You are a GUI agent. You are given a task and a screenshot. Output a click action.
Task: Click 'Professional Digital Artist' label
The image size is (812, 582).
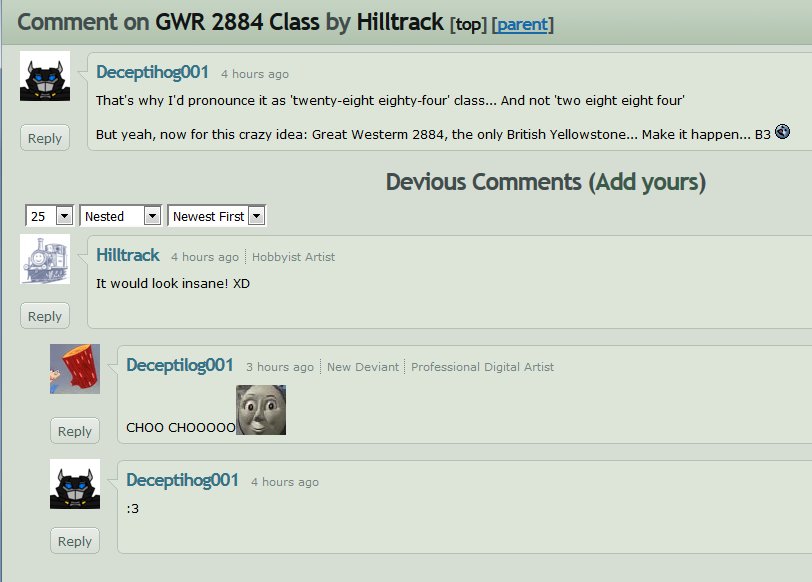click(x=482, y=367)
